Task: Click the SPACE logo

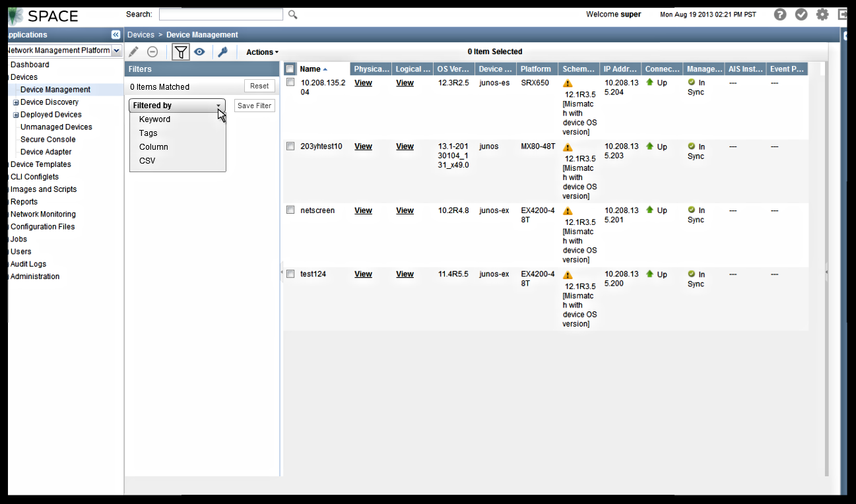Action: pyautogui.click(x=44, y=16)
